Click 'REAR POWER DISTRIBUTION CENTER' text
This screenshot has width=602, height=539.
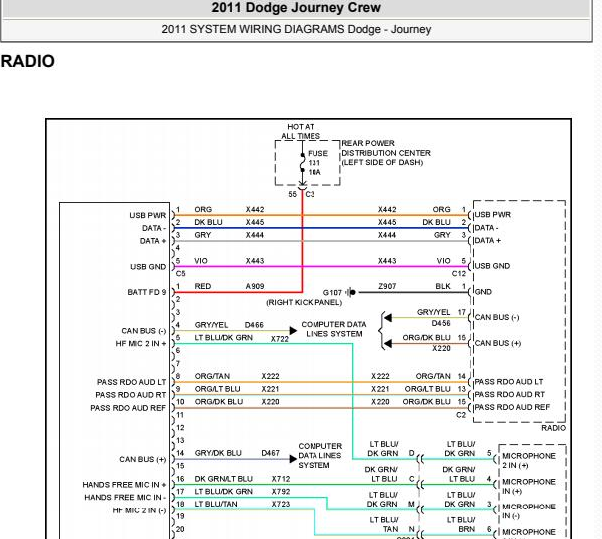(x=386, y=148)
